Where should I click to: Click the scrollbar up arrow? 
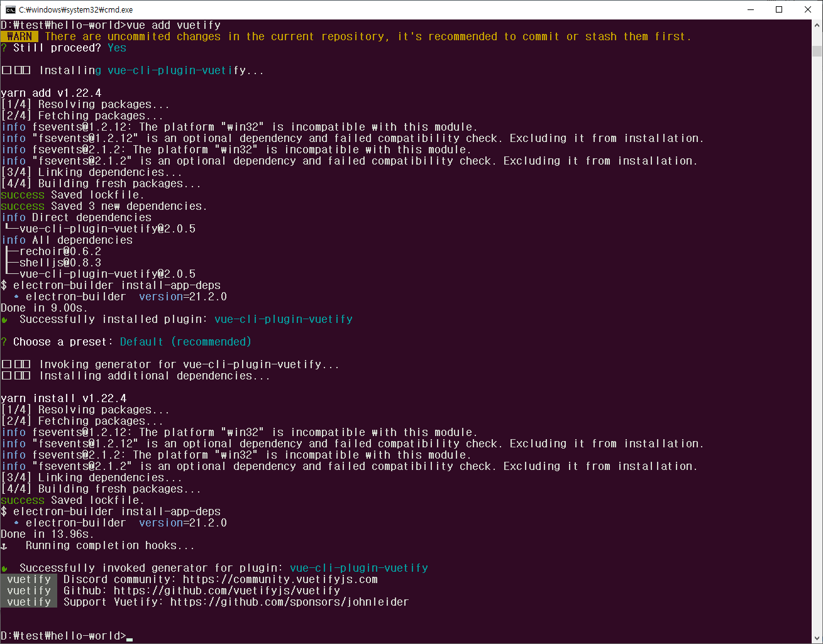tap(817, 25)
